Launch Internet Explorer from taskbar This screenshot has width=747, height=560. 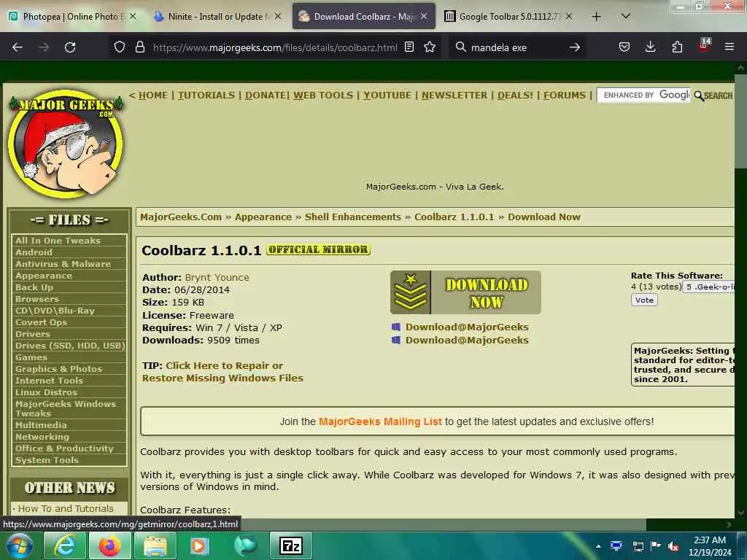tap(64, 545)
